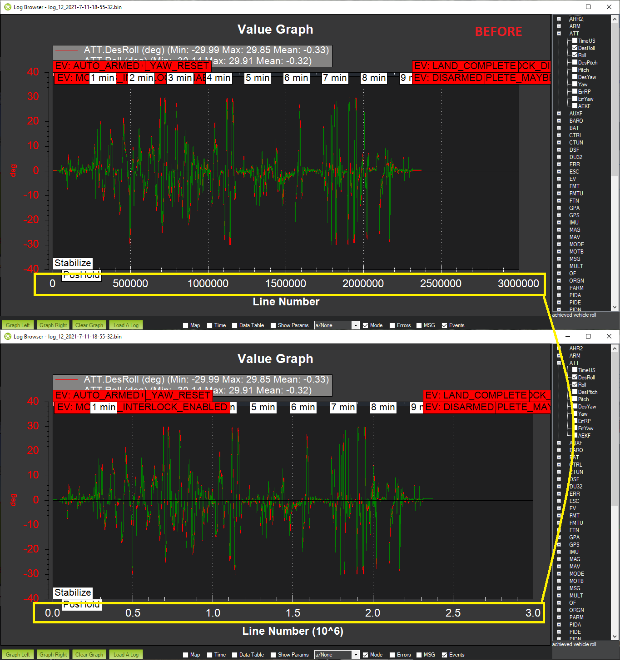The height and width of the screenshot is (672, 620).
Task: Click the tree scrollbar down arrow in the upper window
Action: [615, 307]
